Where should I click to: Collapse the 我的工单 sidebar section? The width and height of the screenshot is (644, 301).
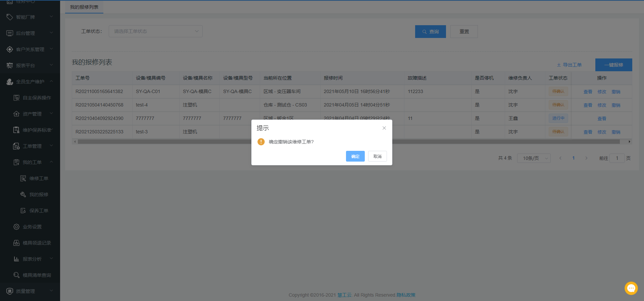coord(51,162)
